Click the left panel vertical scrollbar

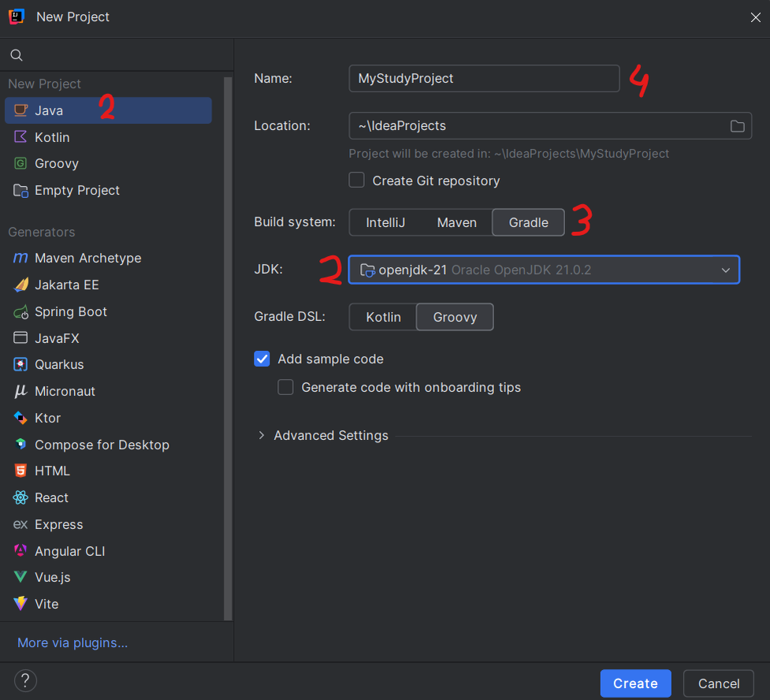[x=228, y=348]
